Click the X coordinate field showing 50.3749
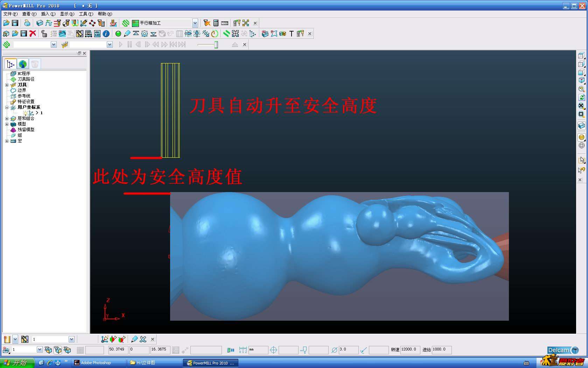The image size is (588, 368). [118, 350]
